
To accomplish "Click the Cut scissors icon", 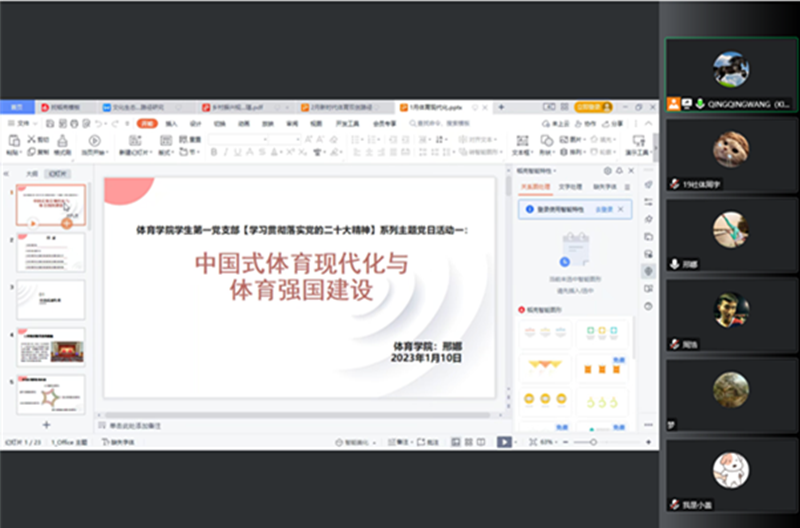I will pyautogui.click(x=31, y=139).
